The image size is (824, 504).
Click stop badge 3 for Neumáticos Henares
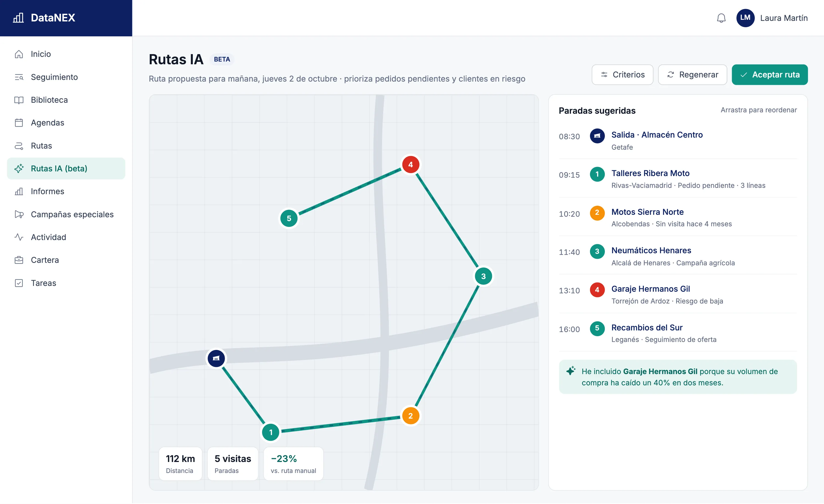point(597,252)
